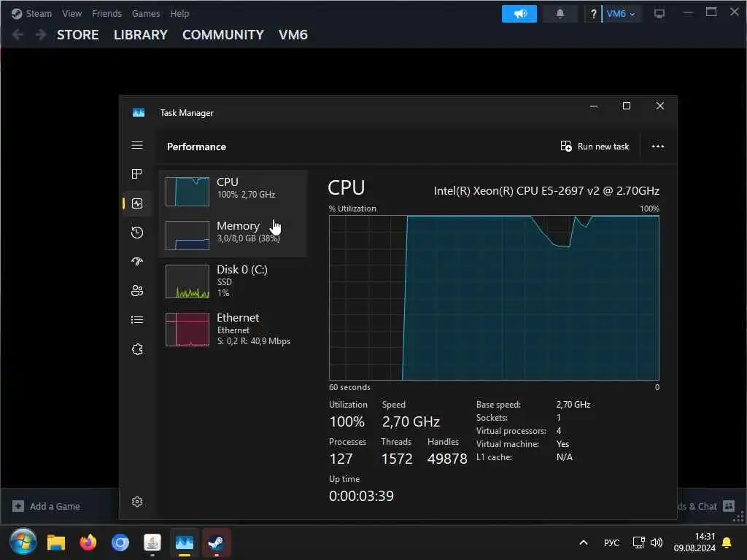Click the Steam announcements megaphone button
This screenshot has height=560, width=747.
coord(519,14)
